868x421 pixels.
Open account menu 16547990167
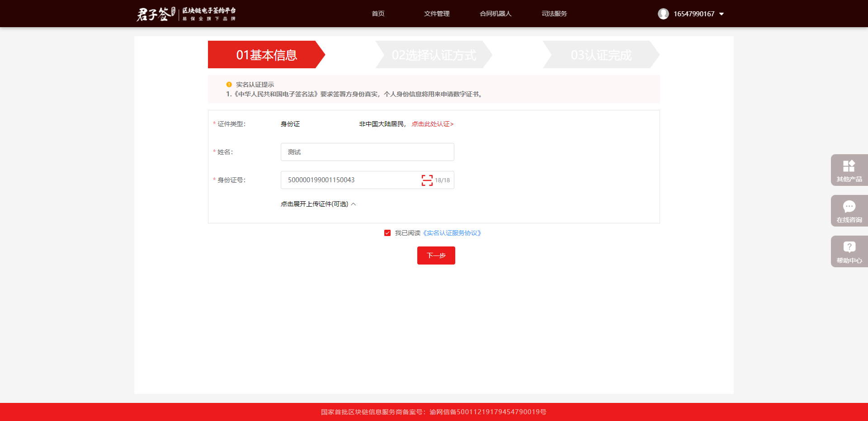coord(693,14)
